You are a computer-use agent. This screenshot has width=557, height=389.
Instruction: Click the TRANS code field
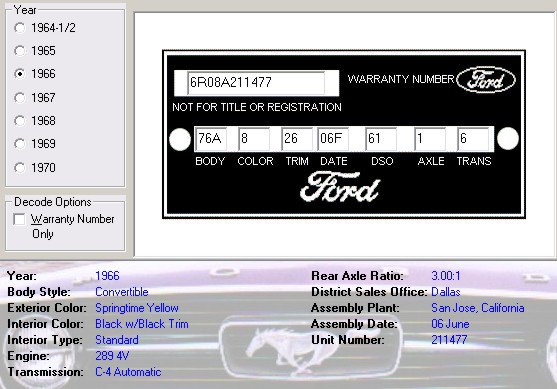473,139
